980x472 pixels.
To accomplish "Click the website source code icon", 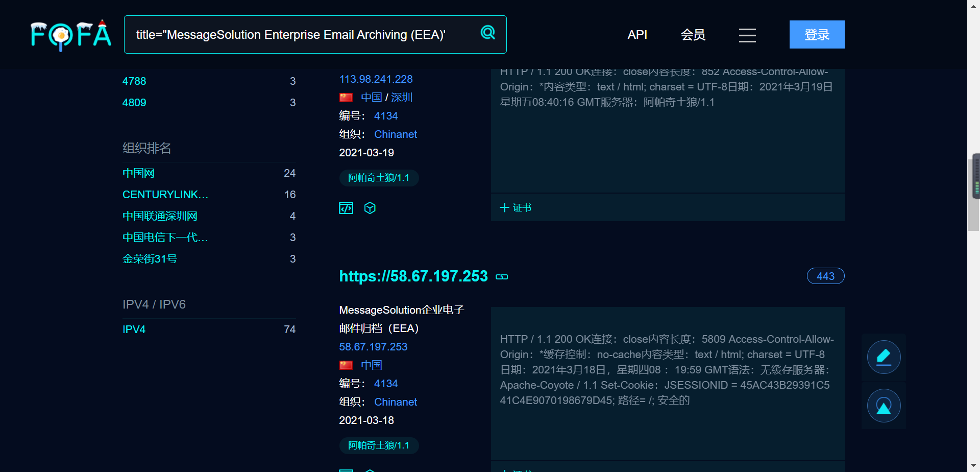I will tap(346, 208).
